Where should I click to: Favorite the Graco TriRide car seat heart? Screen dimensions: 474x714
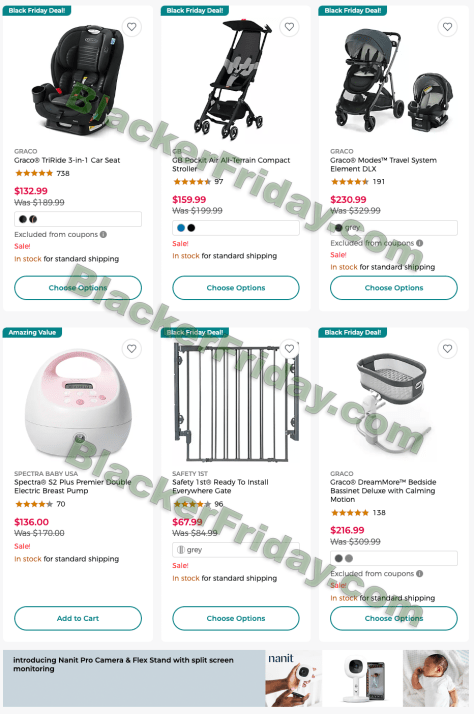coord(132,27)
